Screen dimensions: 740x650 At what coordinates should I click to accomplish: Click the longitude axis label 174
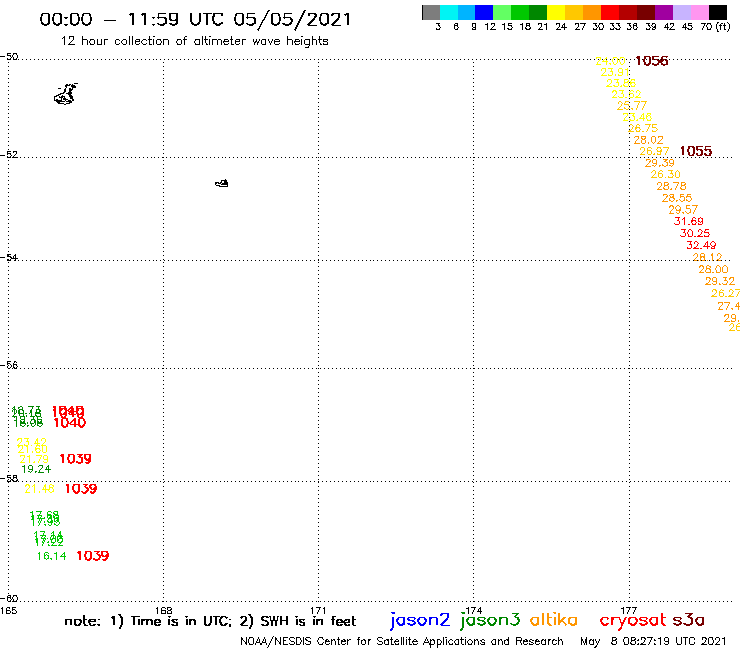pos(474,611)
